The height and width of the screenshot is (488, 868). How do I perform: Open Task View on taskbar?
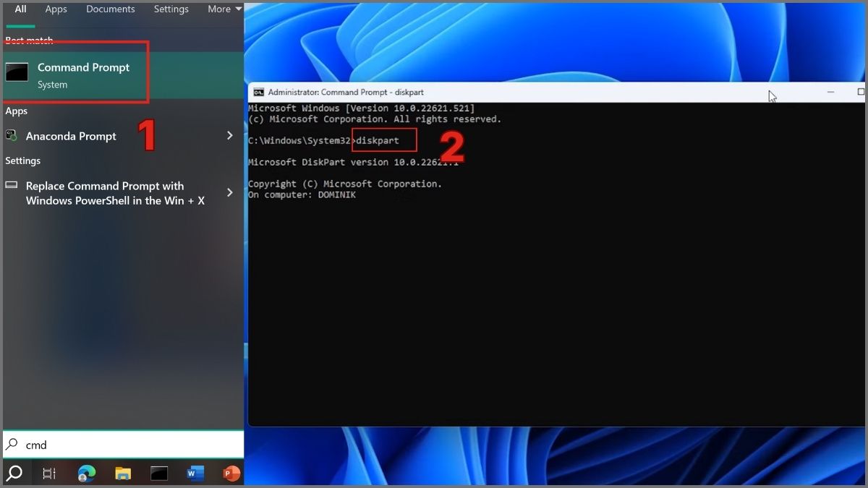point(49,474)
